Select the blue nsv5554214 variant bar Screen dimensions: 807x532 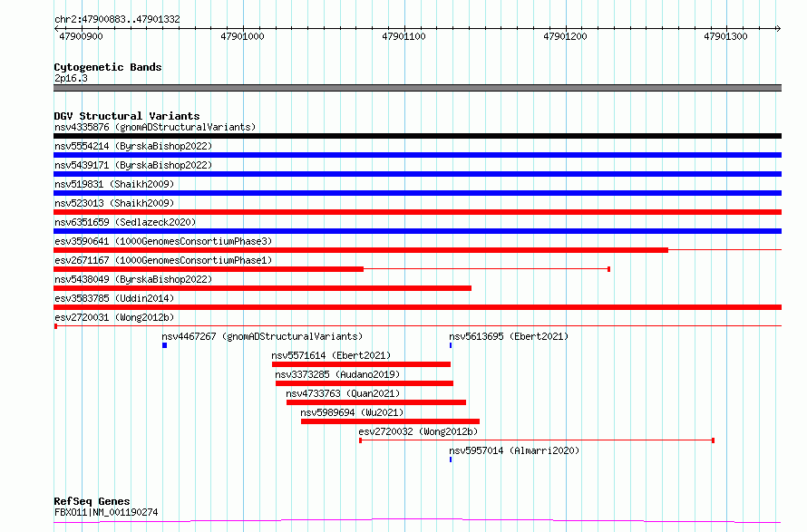point(417,155)
